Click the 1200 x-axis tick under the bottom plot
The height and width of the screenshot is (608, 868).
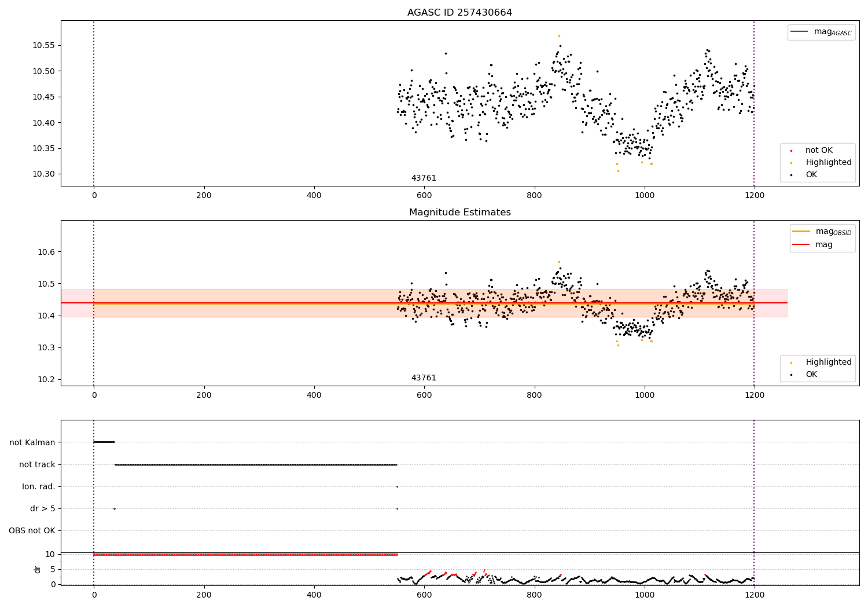pos(754,595)
